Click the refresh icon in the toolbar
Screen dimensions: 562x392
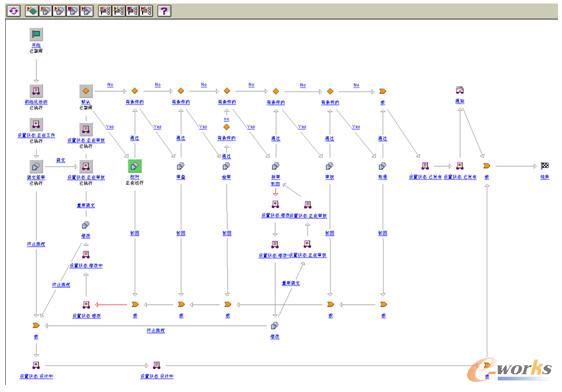click(13, 11)
